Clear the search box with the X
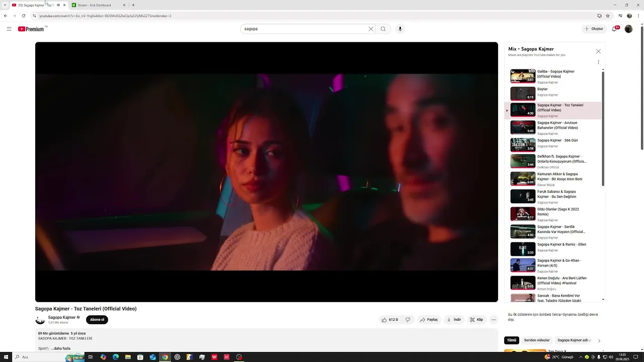Screen dimensions: 644x362 click(371, 29)
